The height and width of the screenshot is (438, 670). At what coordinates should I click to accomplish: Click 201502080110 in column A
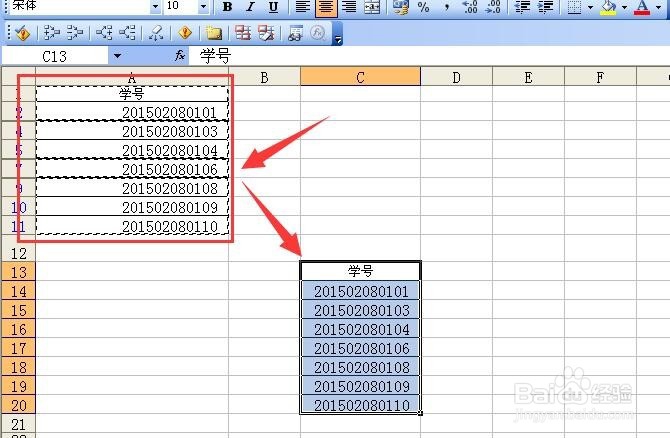coord(132,226)
